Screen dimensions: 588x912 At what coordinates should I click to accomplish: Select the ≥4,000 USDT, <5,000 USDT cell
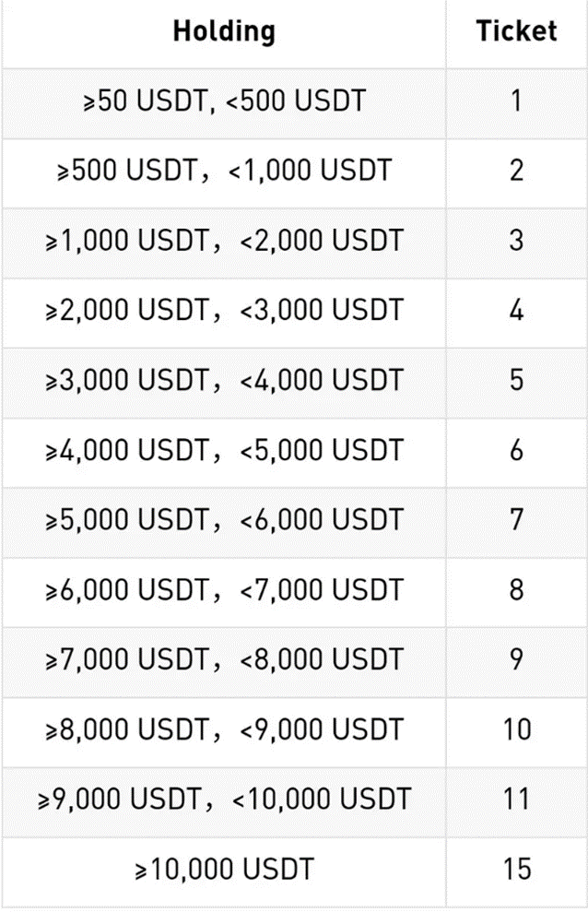[x=224, y=450]
